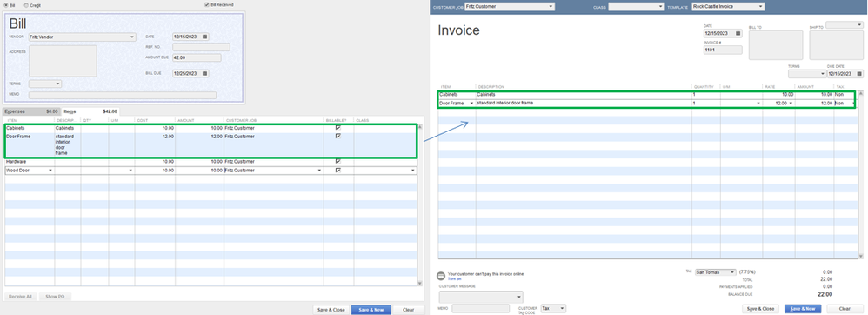Open the Terms dropdown in the Bill window
The height and width of the screenshot is (315, 868).
(x=58, y=84)
